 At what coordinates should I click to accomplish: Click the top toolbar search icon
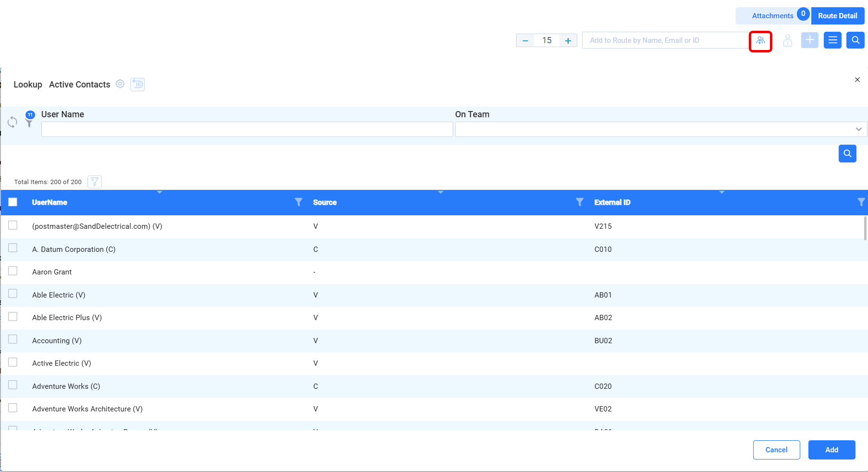click(x=856, y=40)
